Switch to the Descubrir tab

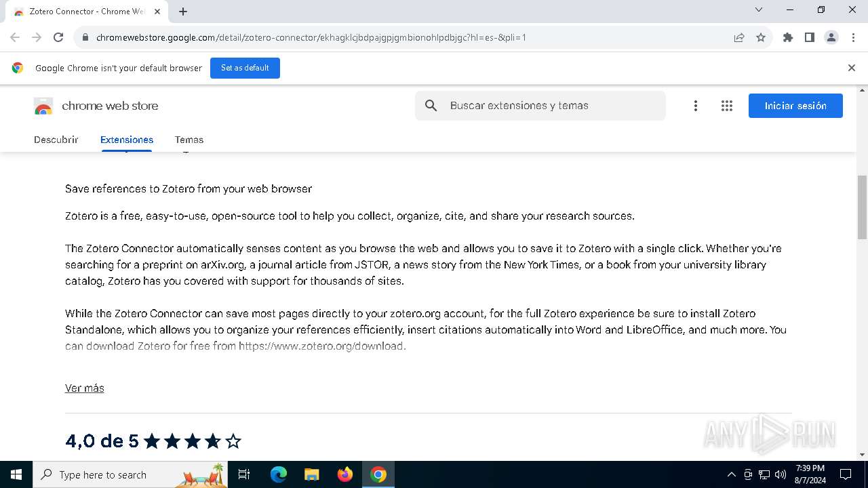[56, 140]
